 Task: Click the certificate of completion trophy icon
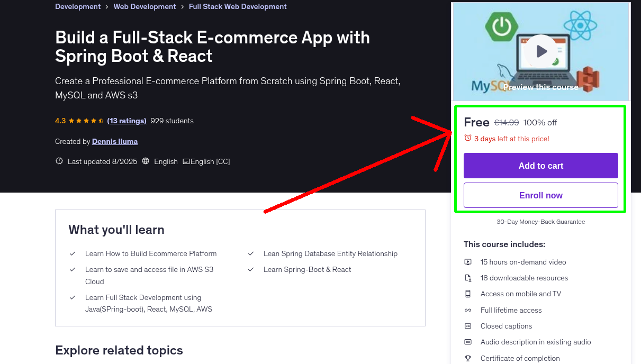coord(468,358)
